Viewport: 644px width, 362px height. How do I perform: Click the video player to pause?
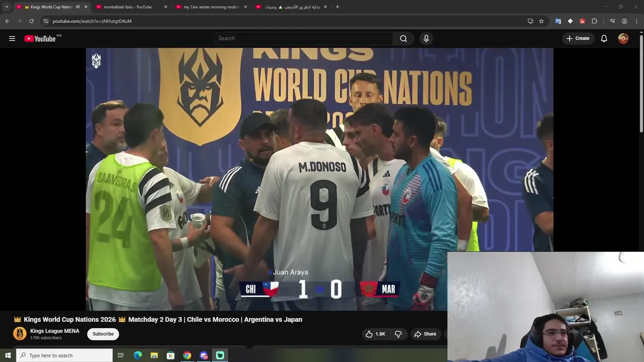click(319, 179)
